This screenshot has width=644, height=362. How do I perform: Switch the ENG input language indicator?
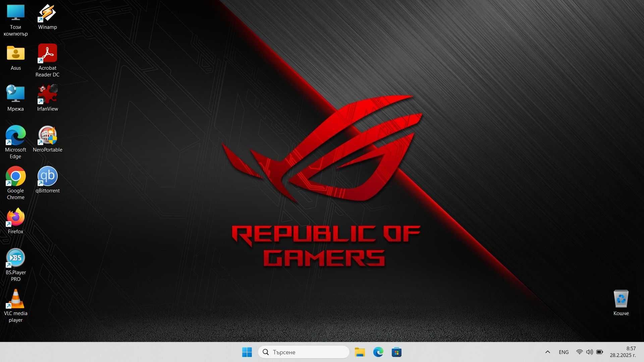pos(563,352)
